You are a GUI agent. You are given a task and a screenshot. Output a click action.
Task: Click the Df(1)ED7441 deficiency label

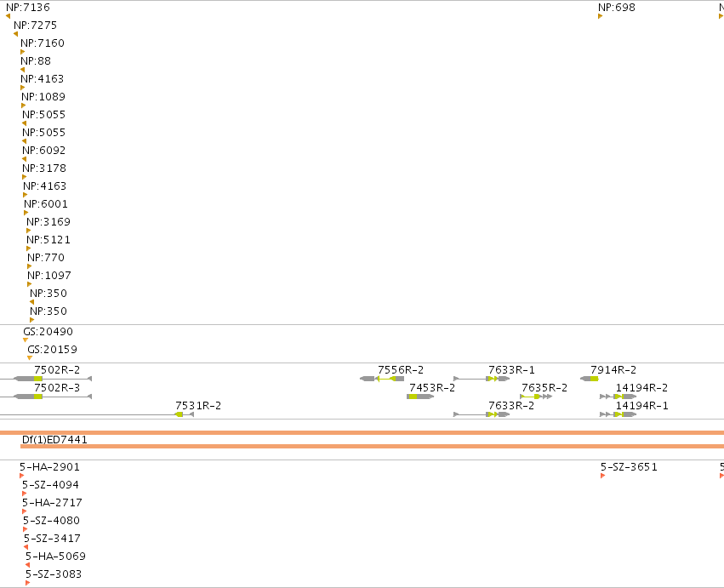(x=54, y=440)
